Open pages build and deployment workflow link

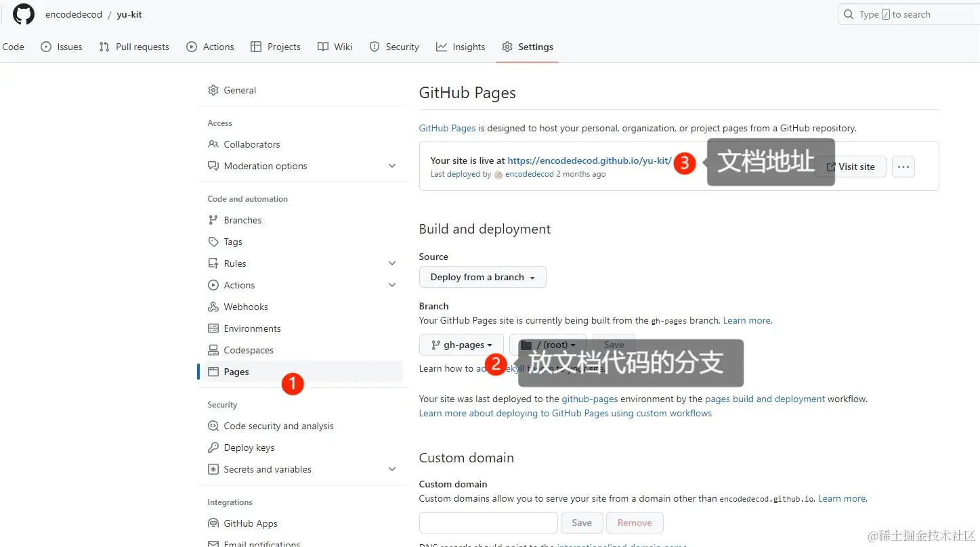pyautogui.click(x=765, y=399)
